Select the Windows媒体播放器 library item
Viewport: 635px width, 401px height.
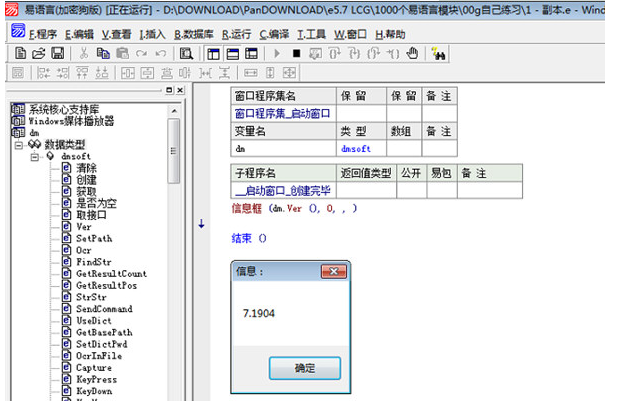(70, 121)
